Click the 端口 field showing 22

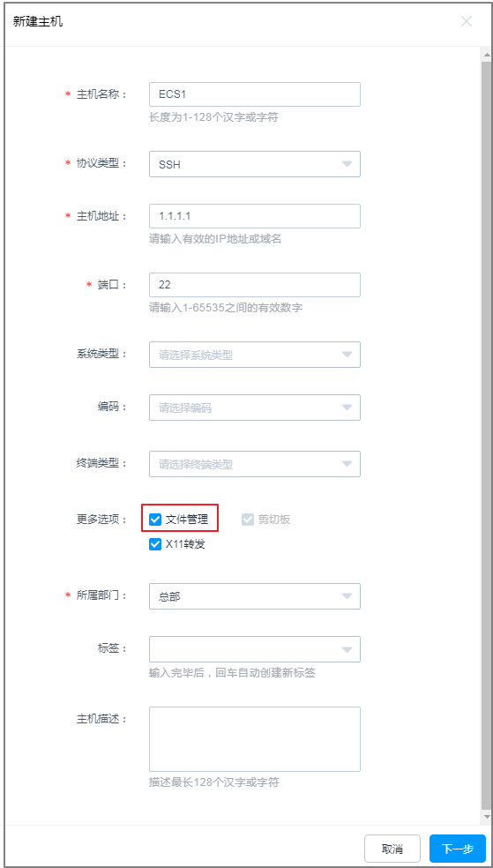point(255,285)
